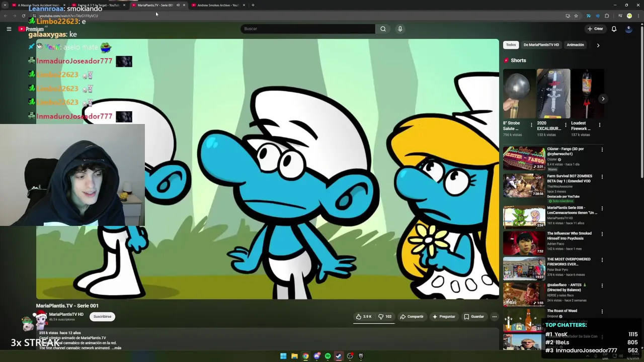The image size is (644, 362).
Task: Open The Roast of Weed video title
Action: pos(562,311)
